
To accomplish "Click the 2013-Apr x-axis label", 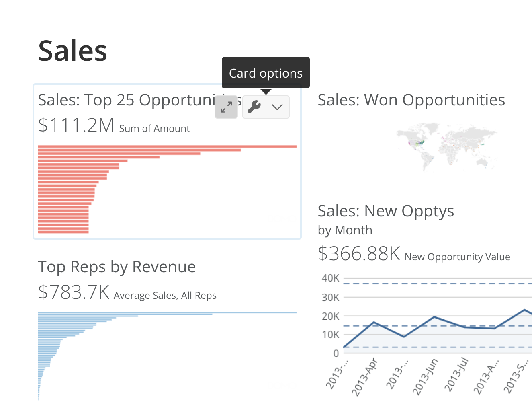I will (365, 377).
